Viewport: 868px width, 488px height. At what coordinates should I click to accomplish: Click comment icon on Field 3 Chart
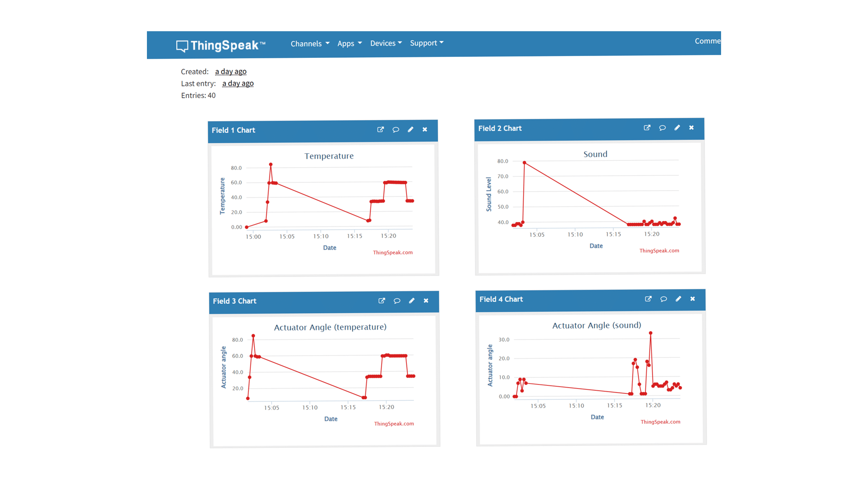pyautogui.click(x=397, y=301)
